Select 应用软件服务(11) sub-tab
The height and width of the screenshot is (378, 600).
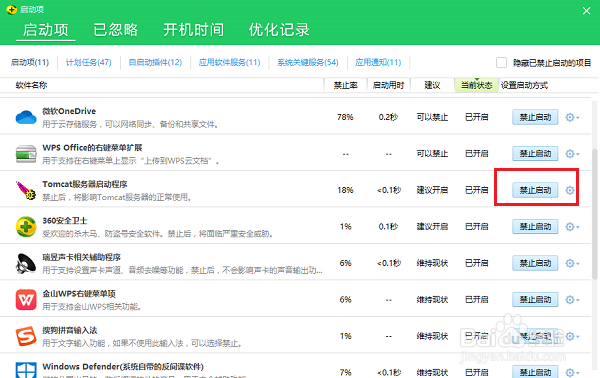pos(229,62)
